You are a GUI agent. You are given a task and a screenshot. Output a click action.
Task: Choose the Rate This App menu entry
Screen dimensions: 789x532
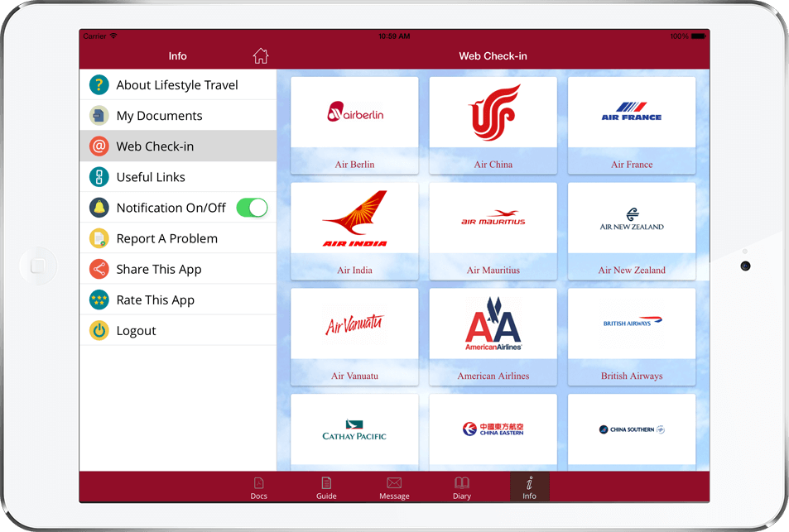(178, 300)
